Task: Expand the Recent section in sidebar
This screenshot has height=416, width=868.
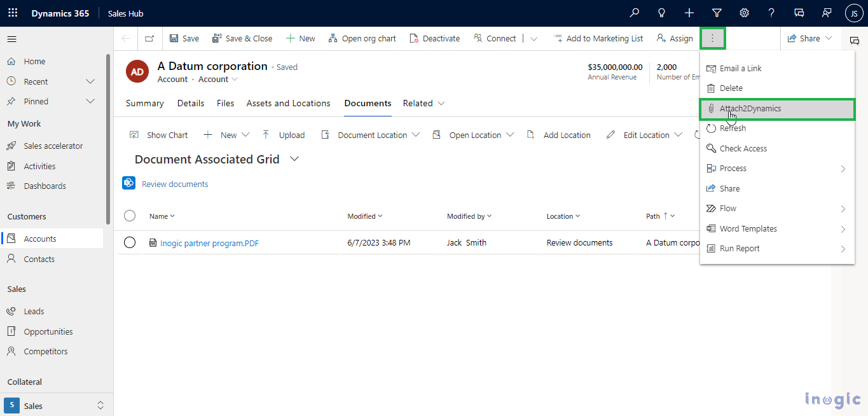Action: (90, 81)
